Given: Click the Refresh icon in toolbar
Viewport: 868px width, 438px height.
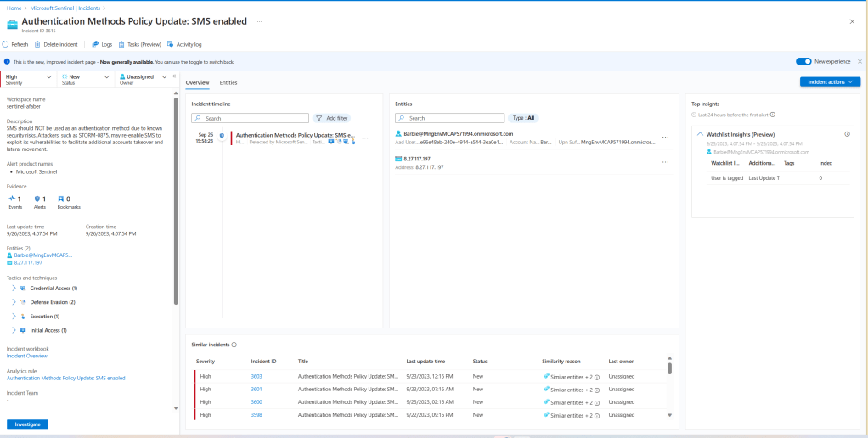Looking at the screenshot, I should 7,44.
